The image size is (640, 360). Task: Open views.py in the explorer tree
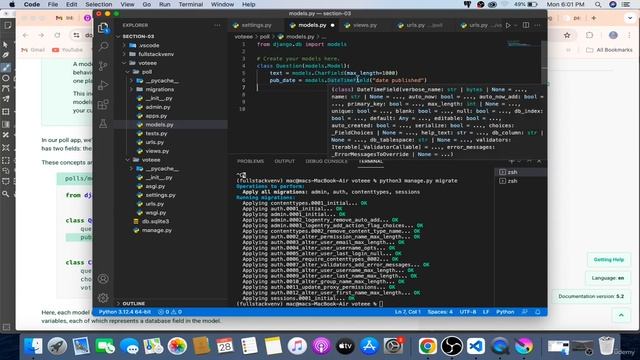coord(157,151)
